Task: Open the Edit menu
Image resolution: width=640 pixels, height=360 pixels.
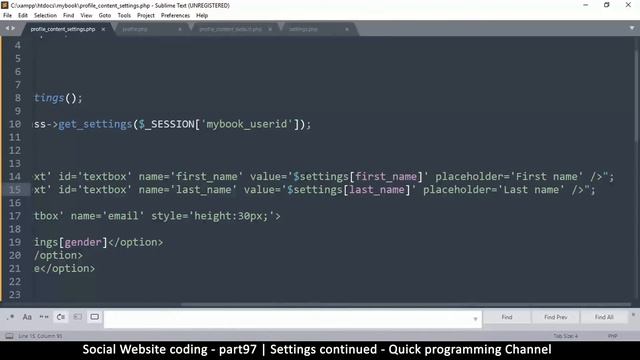Action: pos(23,16)
